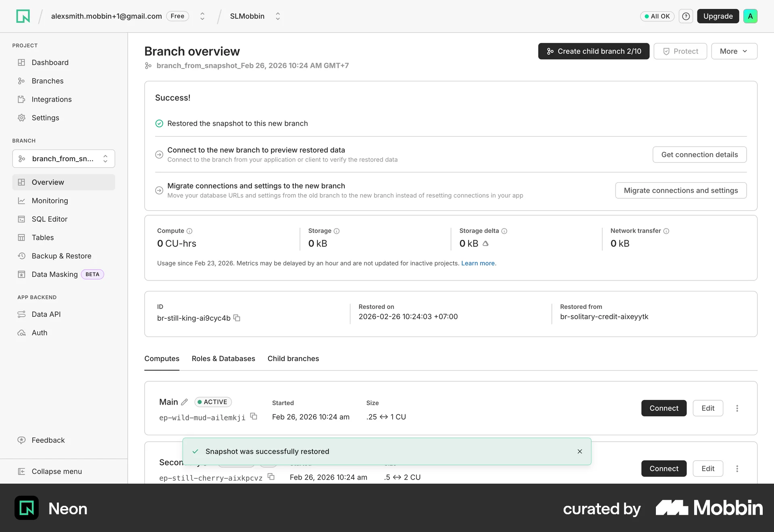Image resolution: width=774 pixels, height=532 pixels.
Task: Show Storage info tooltip icon
Action: pos(337,231)
